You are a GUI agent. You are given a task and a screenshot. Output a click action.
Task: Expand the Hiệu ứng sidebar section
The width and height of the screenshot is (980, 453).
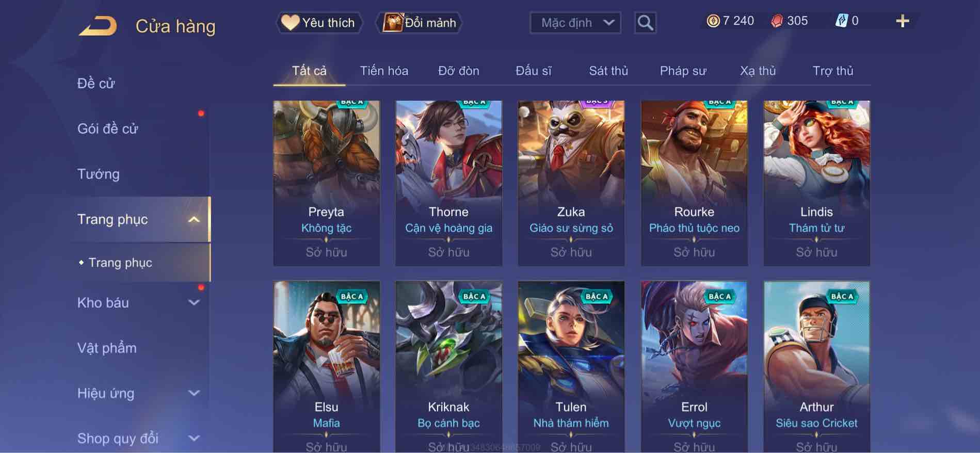(194, 393)
